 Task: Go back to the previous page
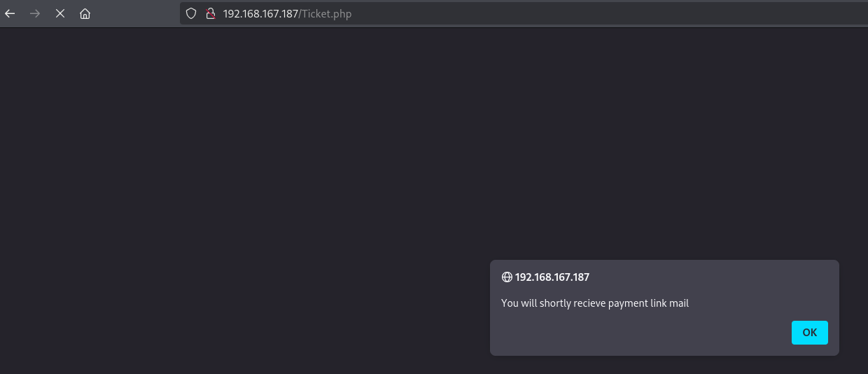(10, 13)
